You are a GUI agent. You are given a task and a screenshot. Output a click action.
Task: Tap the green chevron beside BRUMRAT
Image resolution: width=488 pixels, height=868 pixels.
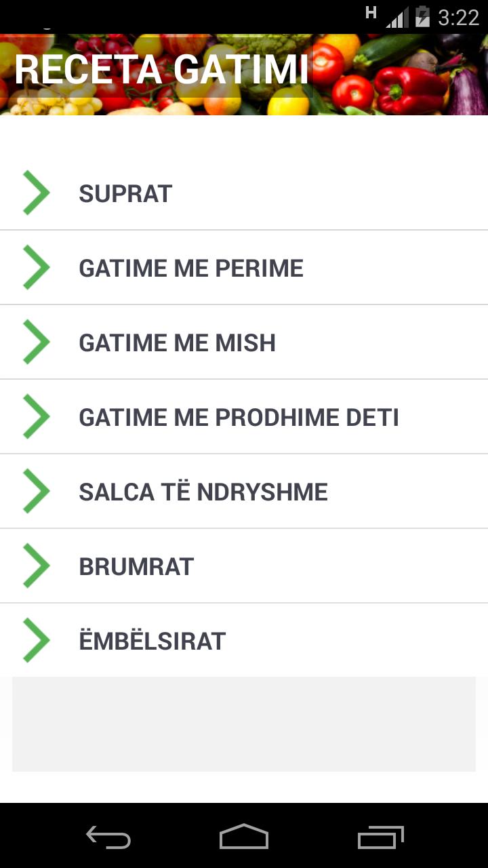pyautogui.click(x=37, y=566)
